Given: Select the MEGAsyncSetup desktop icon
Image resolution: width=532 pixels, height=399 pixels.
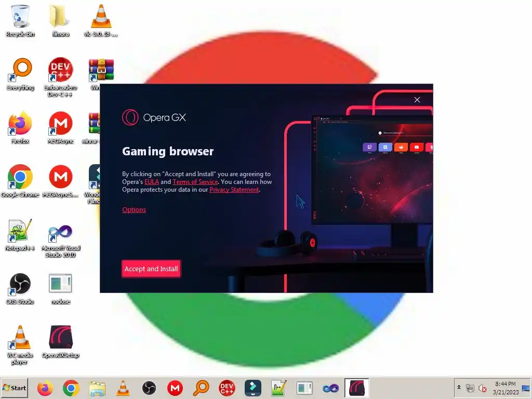Looking at the screenshot, I should pyautogui.click(x=60, y=181).
